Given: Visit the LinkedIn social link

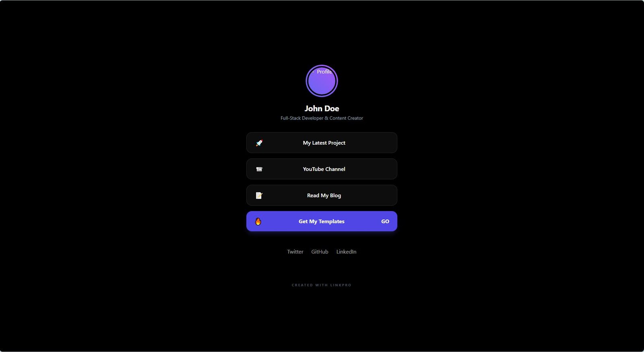Looking at the screenshot, I should pos(346,252).
